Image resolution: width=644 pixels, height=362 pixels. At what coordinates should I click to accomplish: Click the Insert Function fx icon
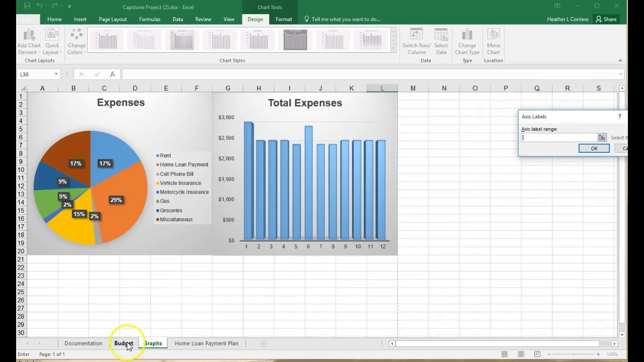pos(113,74)
